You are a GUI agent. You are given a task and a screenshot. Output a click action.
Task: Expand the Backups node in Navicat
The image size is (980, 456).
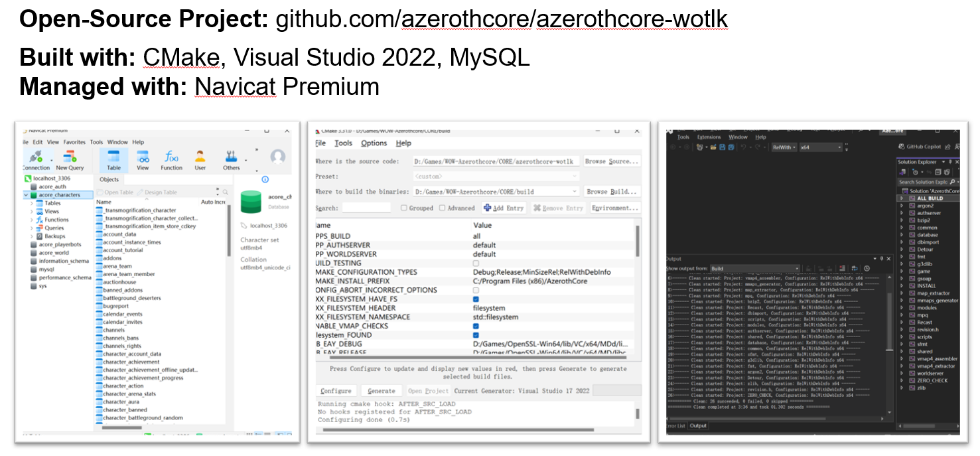click(31, 236)
